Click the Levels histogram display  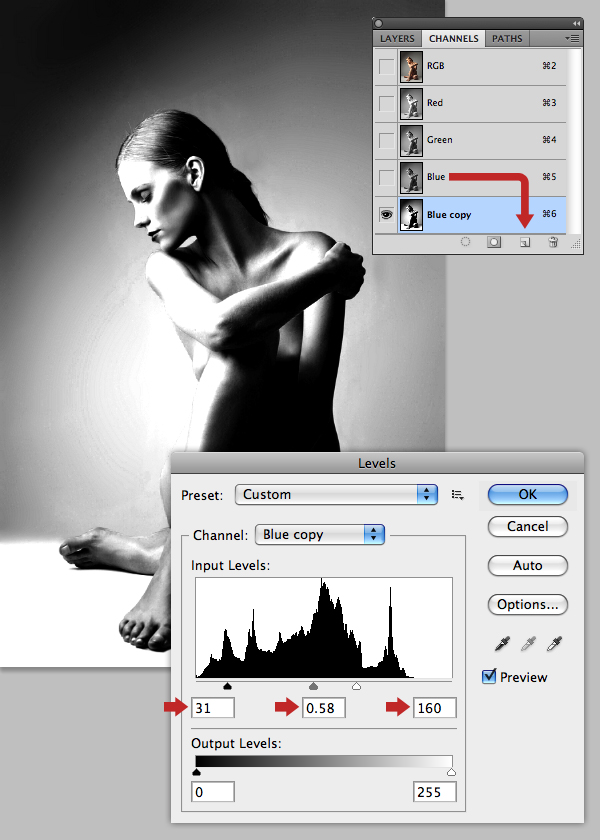pos(324,628)
